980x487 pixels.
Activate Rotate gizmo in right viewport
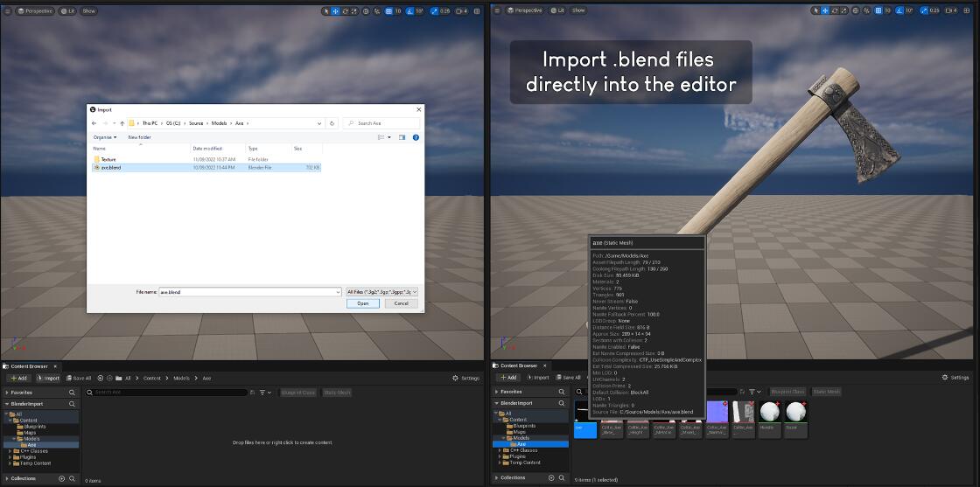[835, 10]
